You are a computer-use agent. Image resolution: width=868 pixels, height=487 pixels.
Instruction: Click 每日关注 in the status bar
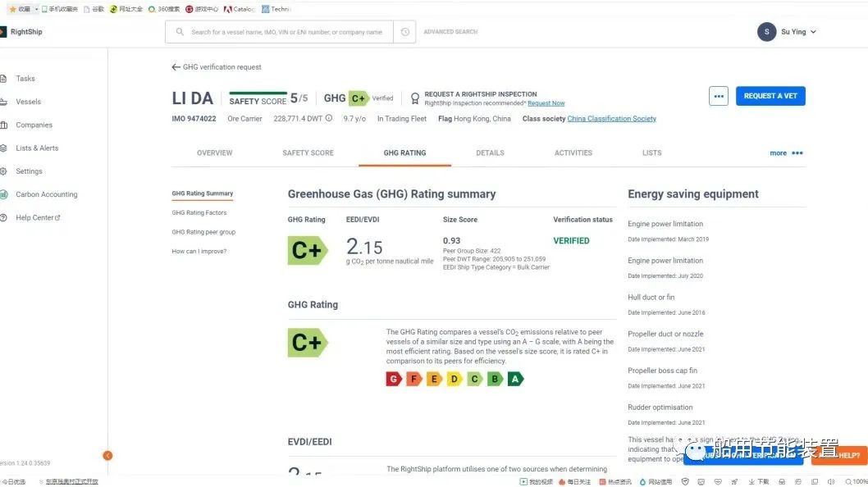(x=576, y=482)
